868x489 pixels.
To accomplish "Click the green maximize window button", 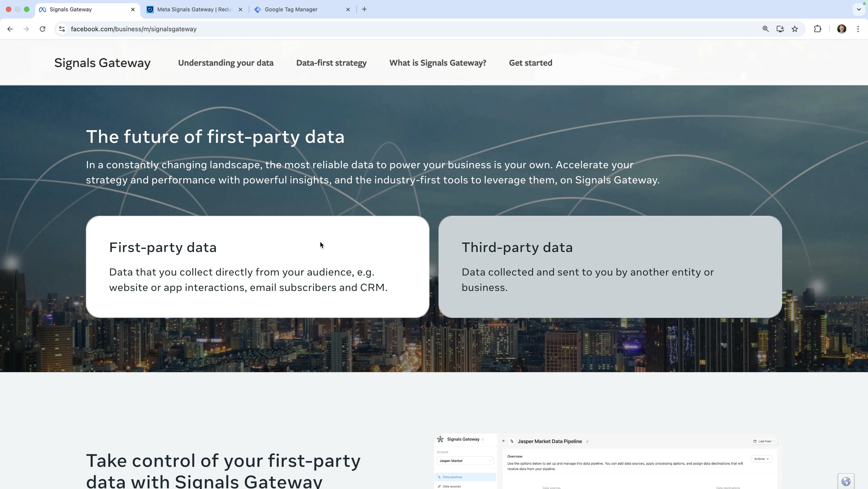I will tap(27, 9).
